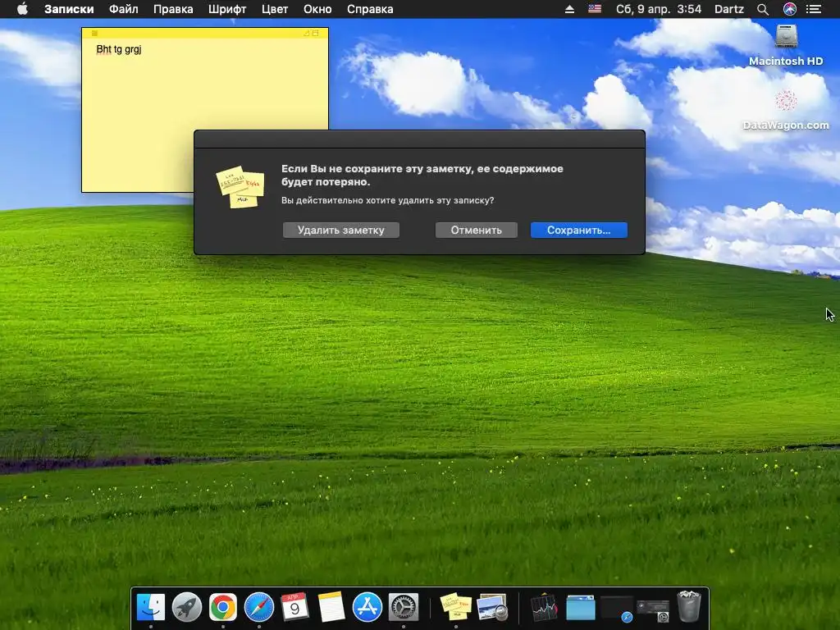
Task: Open Spotlight search magnifier
Action: coord(763,9)
